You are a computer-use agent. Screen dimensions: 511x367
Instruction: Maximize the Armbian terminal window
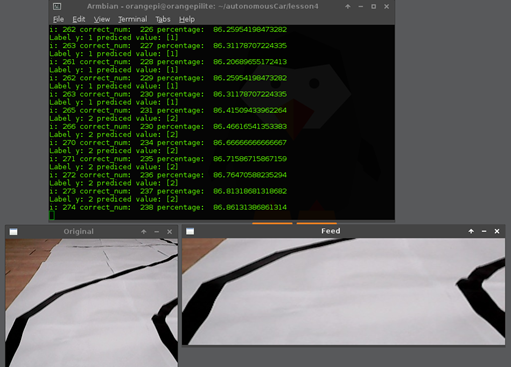point(374,6)
